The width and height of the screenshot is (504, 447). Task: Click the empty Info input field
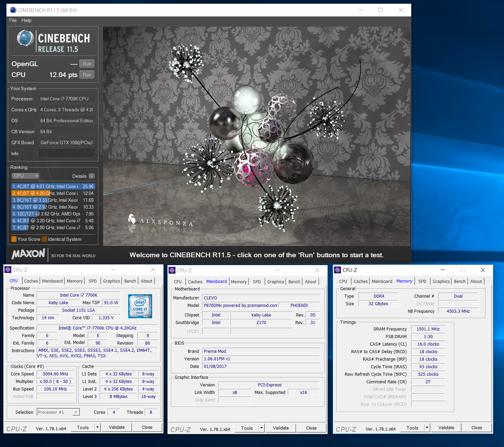[66, 153]
